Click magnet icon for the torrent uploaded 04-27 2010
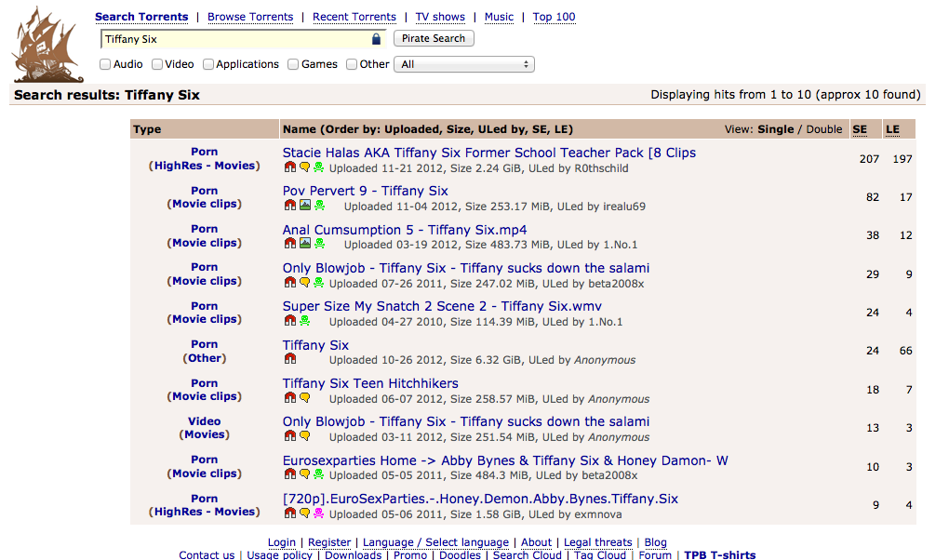The width and height of the screenshot is (949, 560). point(290,320)
